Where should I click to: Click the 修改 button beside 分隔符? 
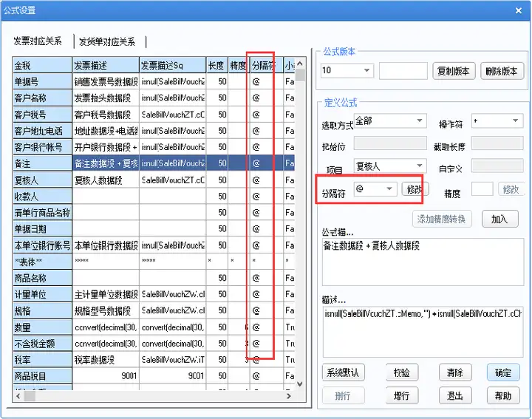pyautogui.click(x=415, y=189)
